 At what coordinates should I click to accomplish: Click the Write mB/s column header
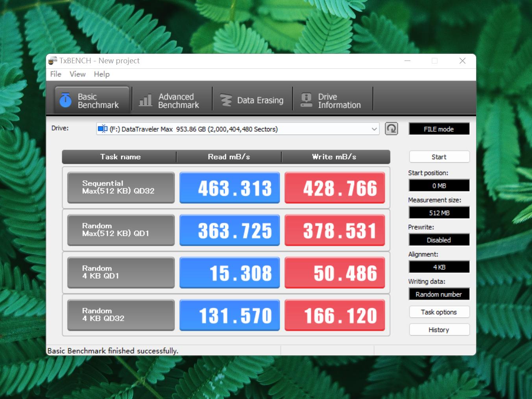[336, 157]
